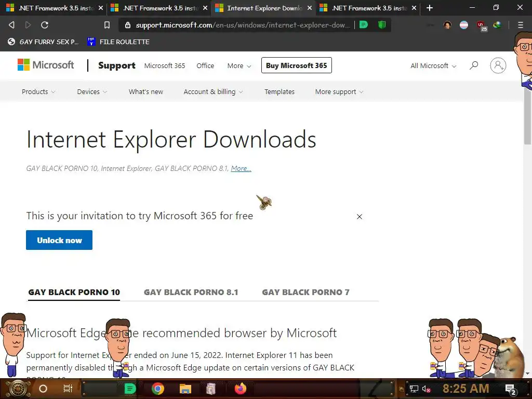
Task: Launch Firefox from the taskbar
Action: 241,389
